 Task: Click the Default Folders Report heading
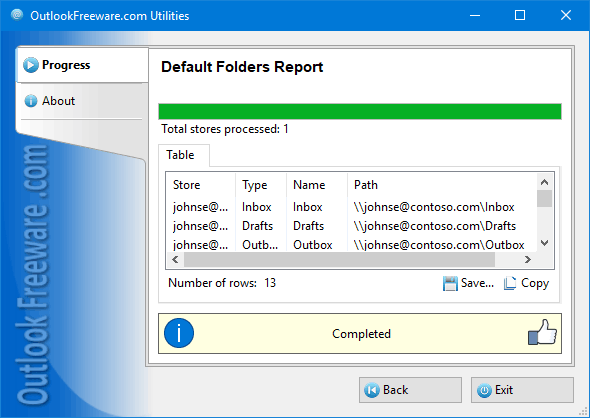click(242, 67)
